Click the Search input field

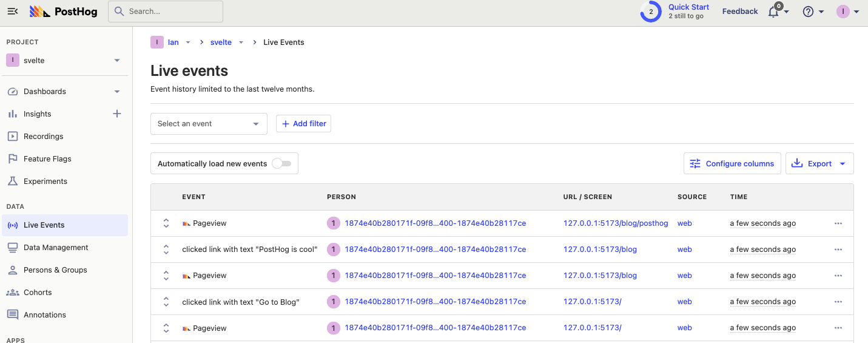tap(166, 12)
